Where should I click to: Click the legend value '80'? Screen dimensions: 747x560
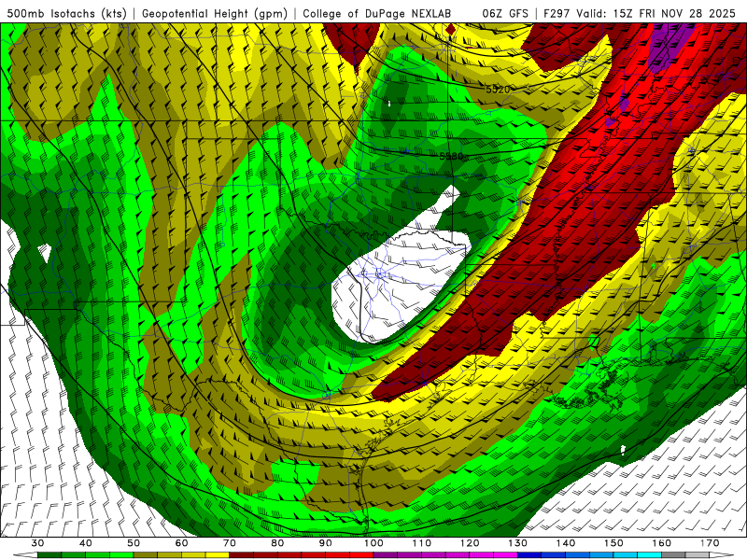pos(277,543)
